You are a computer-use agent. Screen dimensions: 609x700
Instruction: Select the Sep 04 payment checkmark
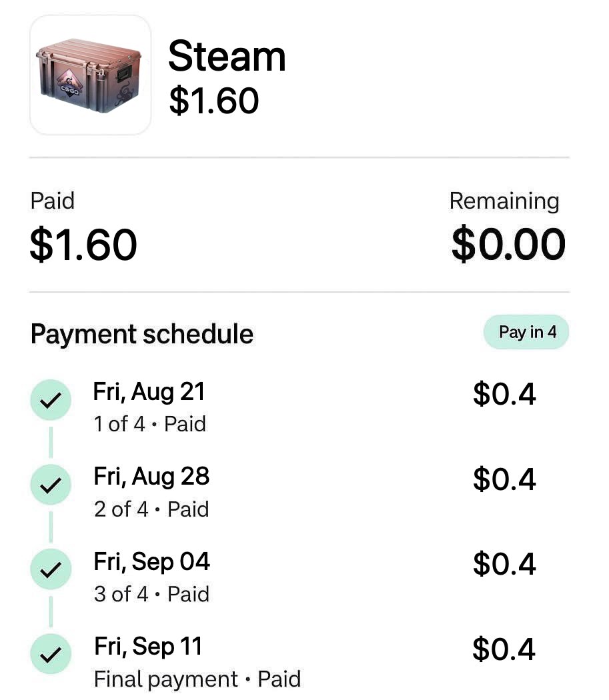tap(51, 569)
